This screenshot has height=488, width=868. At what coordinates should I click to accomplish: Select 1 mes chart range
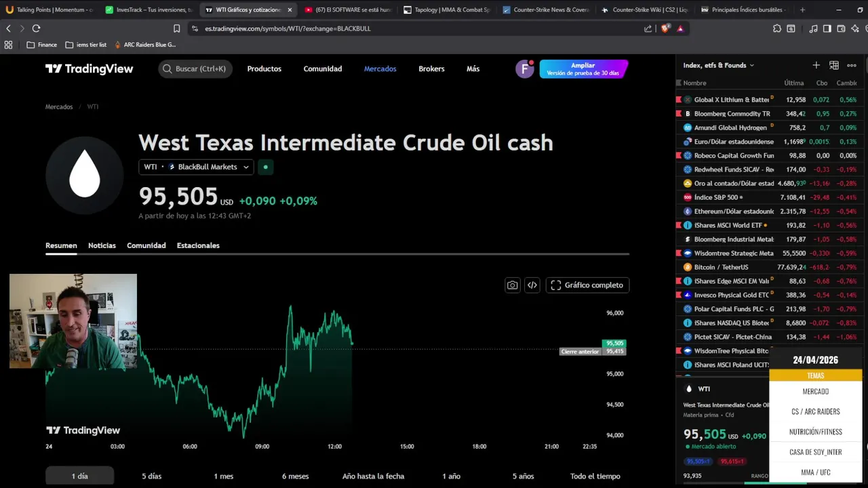pyautogui.click(x=224, y=476)
